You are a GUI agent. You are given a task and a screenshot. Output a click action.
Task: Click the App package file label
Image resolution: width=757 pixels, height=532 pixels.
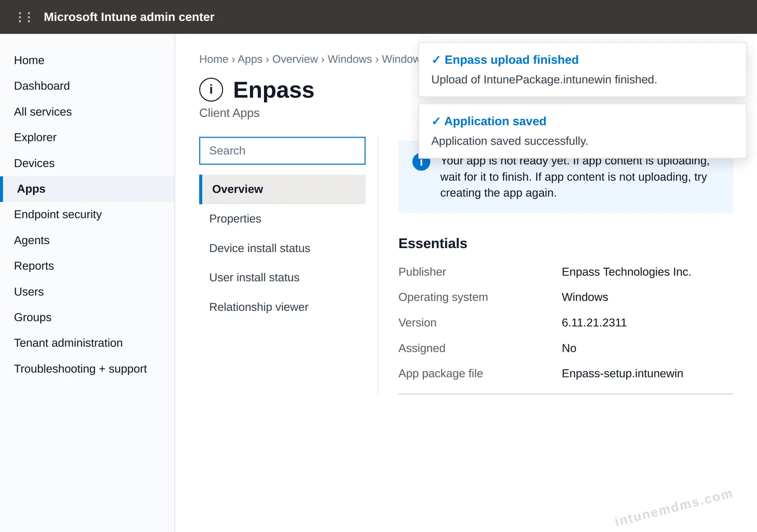[441, 374]
